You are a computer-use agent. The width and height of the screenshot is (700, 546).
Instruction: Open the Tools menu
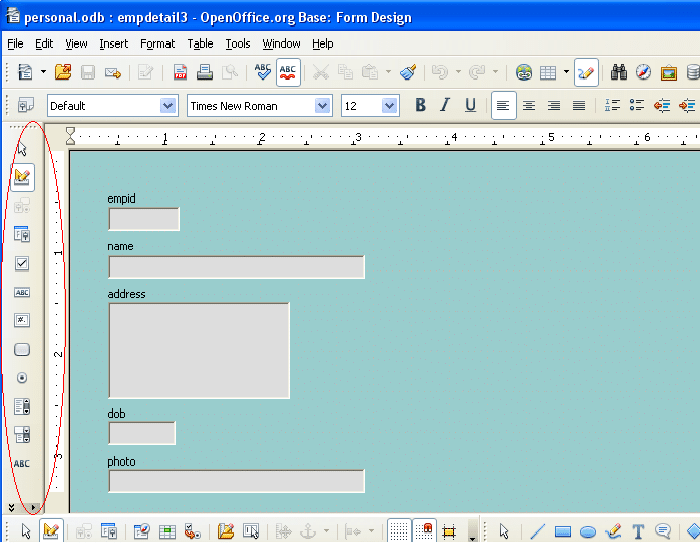(238, 44)
